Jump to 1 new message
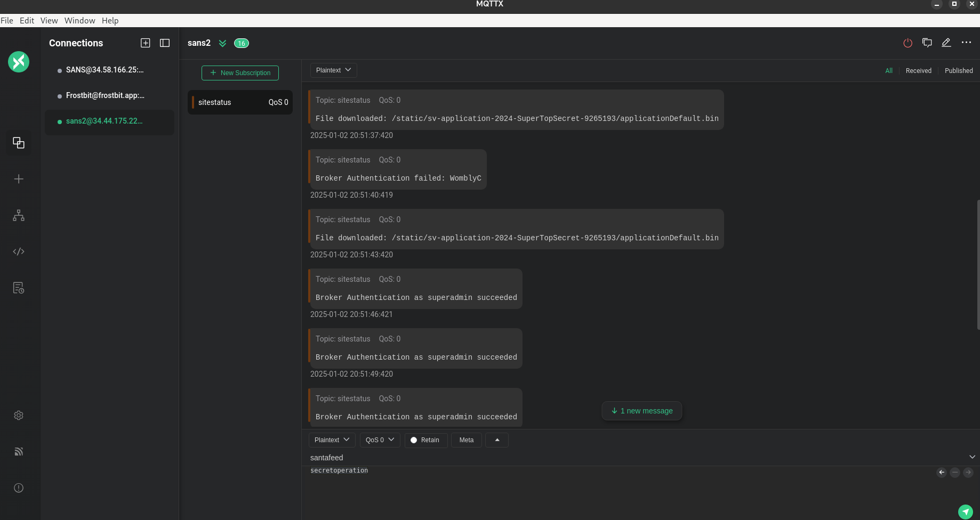Image resolution: width=980 pixels, height=520 pixels. click(642, 411)
